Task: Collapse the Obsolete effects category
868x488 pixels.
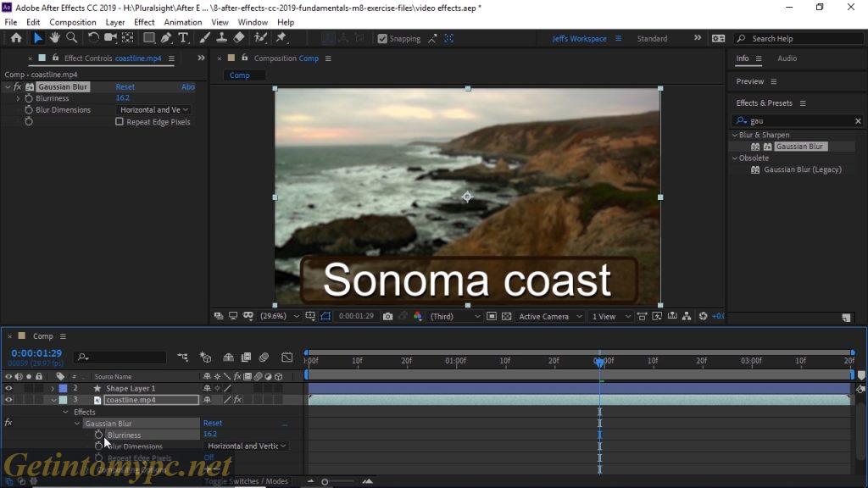Action: [735, 158]
